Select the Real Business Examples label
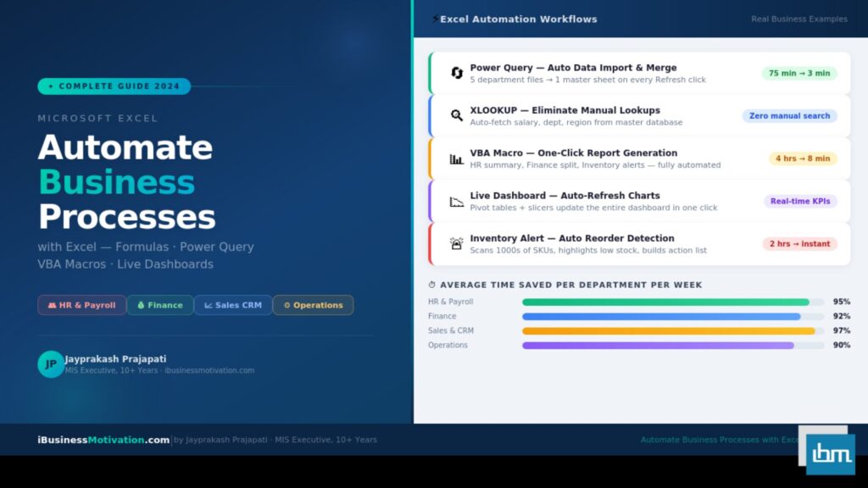Image resolution: width=868 pixels, height=488 pixels. tap(798, 18)
